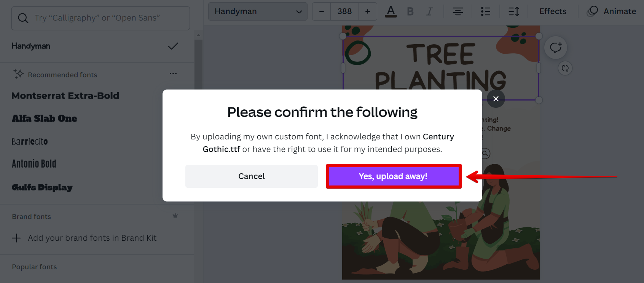Open the Handyman font dropdown
Viewport: 644px width, 283px height.
[x=258, y=11]
